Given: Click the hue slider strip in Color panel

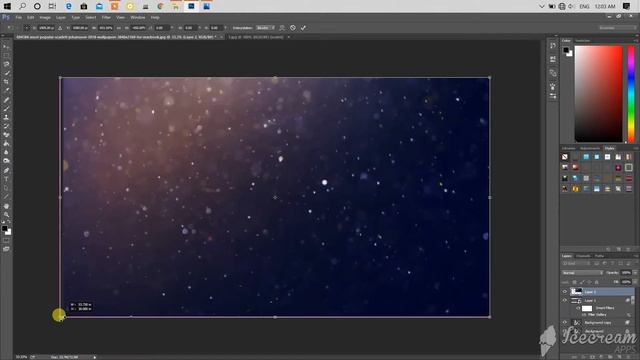Looking at the screenshot, I should click(x=631, y=94).
